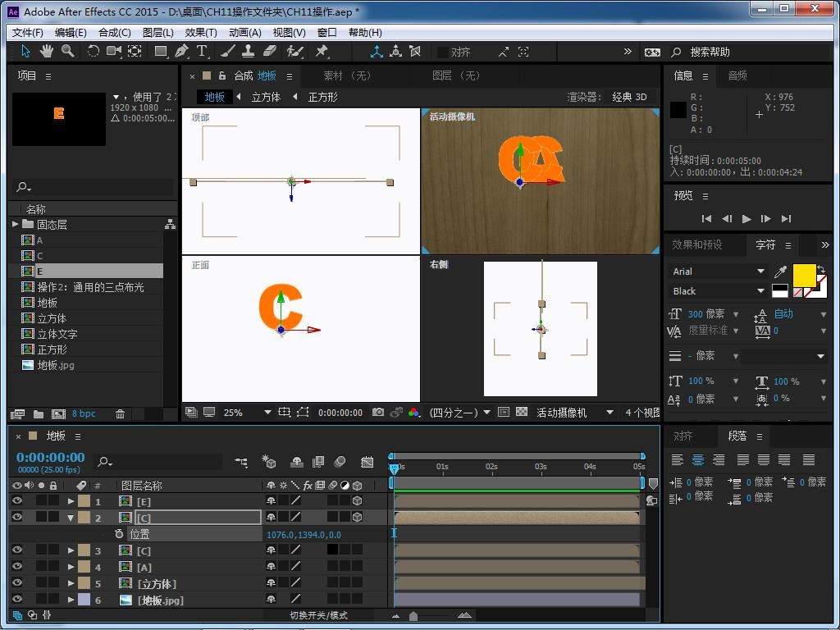
Task: Switch to the 效果和预设 tab
Action: coord(696,244)
